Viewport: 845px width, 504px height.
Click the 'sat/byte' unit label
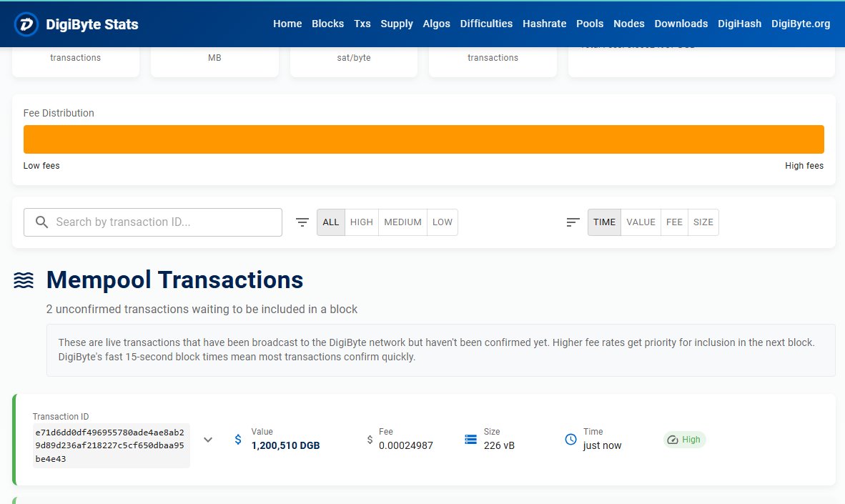tap(354, 58)
